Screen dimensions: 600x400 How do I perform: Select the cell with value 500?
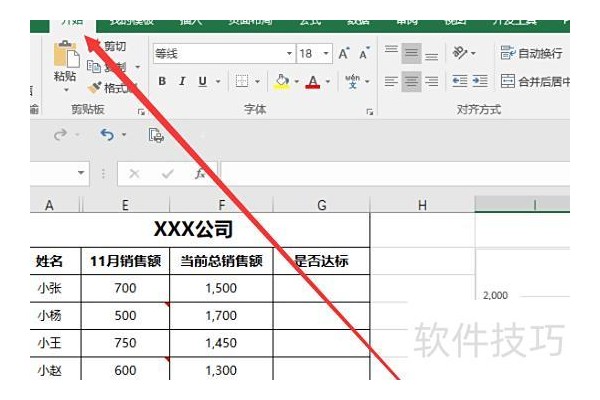[125, 316]
